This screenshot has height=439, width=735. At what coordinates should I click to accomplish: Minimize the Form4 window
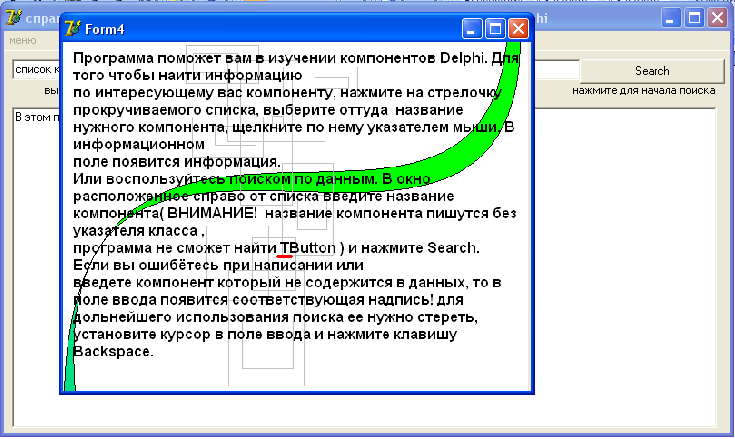472,29
